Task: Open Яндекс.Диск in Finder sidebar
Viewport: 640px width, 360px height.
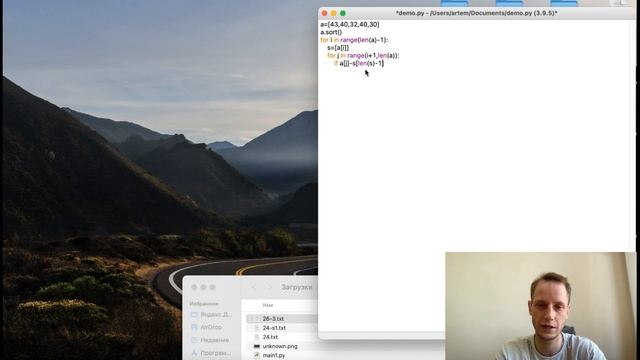Action: 216,315
